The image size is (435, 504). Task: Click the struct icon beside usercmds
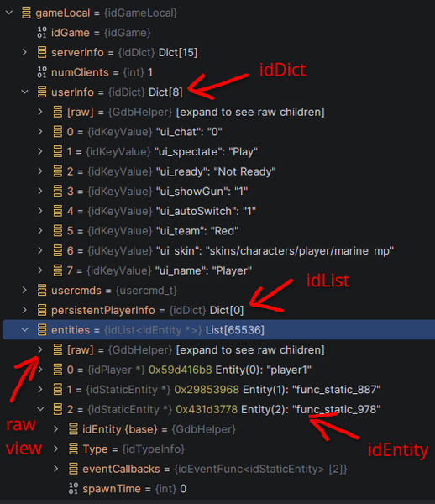coord(42,291)
